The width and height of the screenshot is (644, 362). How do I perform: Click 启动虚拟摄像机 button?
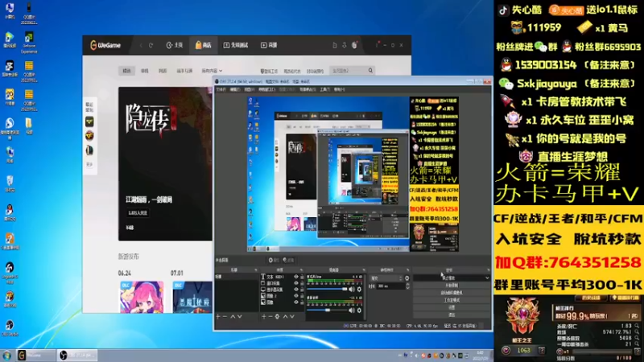point(452,293)
